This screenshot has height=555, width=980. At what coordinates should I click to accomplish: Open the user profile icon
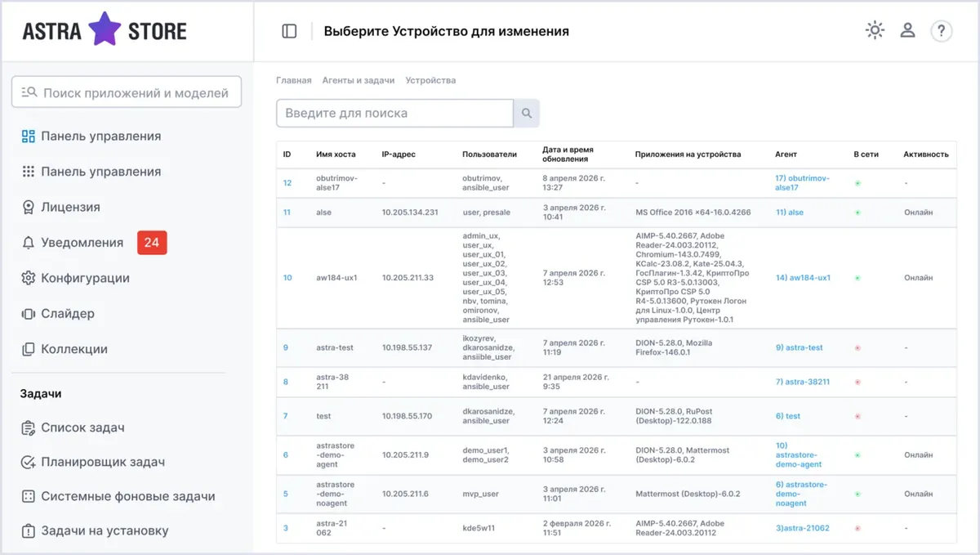(x=907, y=30)
